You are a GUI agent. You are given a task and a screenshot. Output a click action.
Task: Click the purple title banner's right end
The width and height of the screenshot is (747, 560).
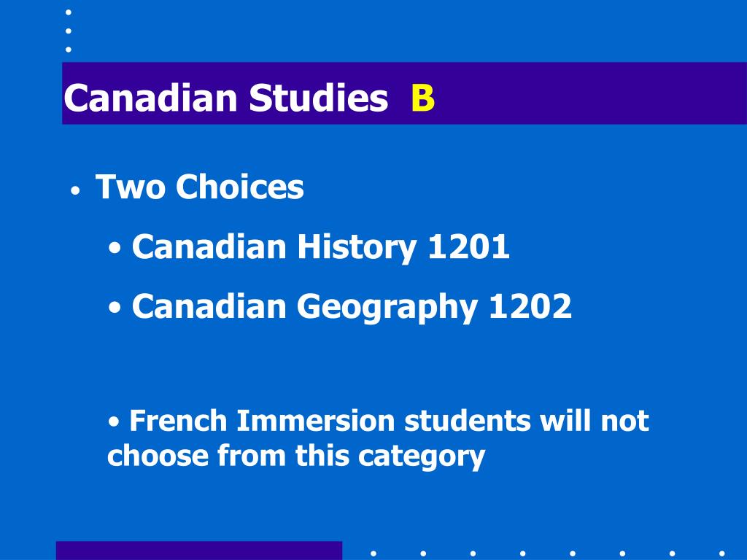pyautogui.click(x=715, y=93)
